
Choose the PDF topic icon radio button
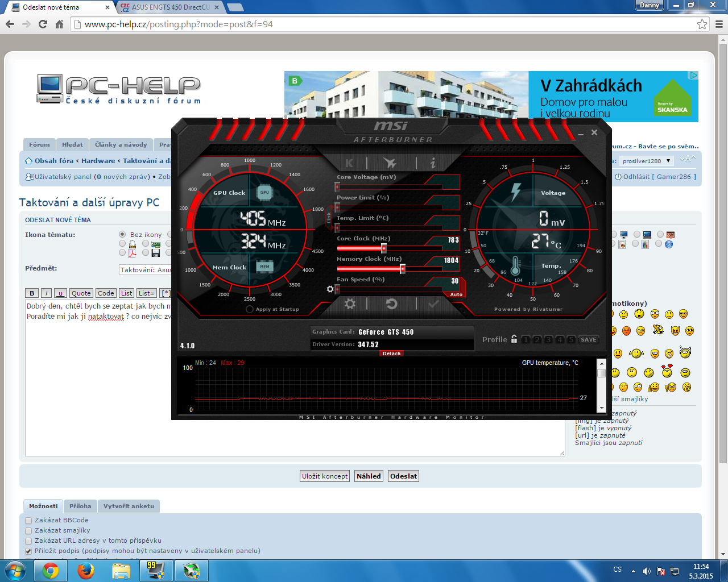pos(122,252)
